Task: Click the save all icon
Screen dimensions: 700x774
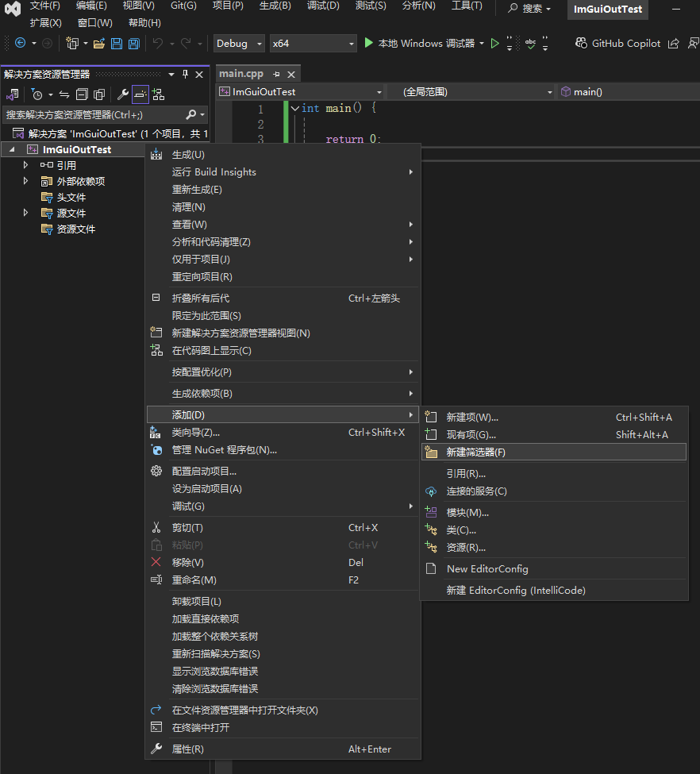Action: (x=134, y=44)
